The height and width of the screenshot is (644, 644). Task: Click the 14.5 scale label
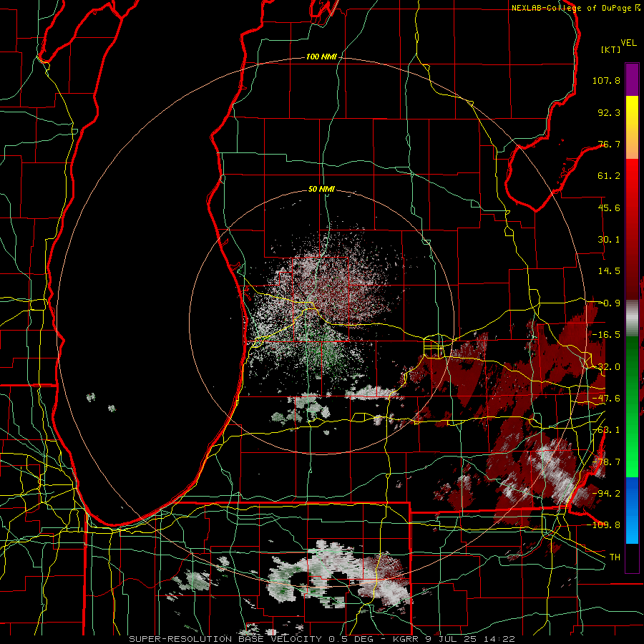click(609, 271)
